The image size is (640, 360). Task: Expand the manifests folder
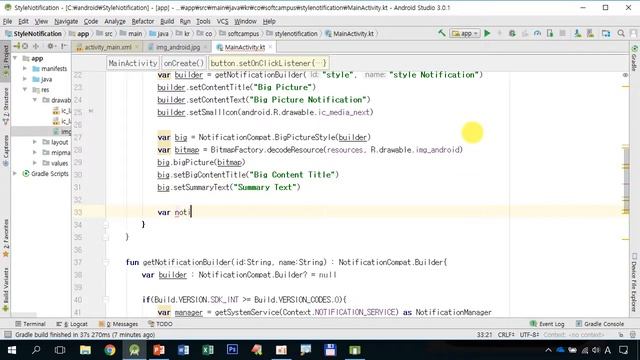[25, 69]
